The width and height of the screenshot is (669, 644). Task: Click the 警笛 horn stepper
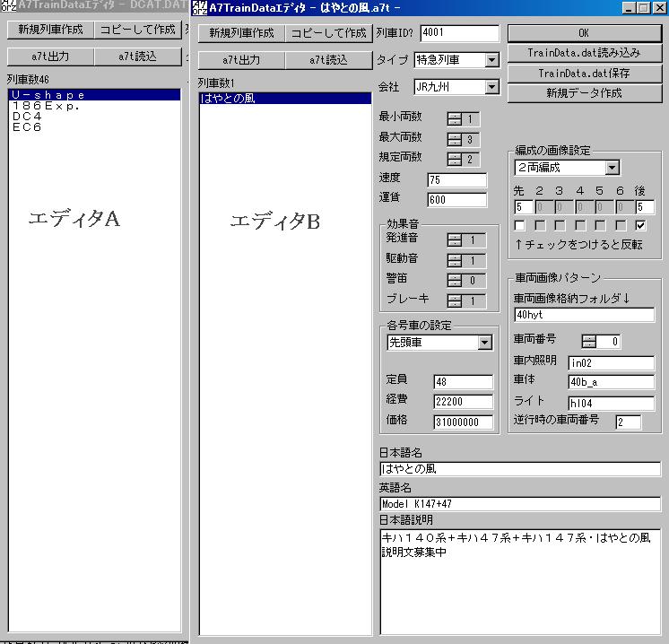pyautogui.click(x=455, y=281)
